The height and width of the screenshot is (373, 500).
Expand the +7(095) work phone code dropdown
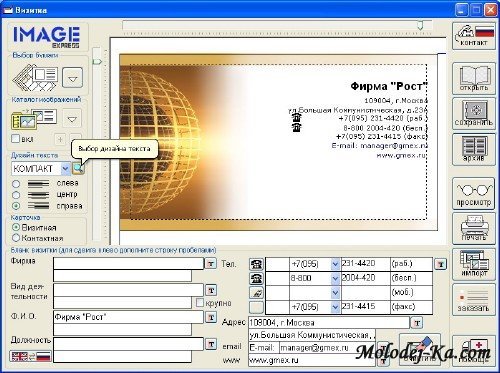(335, 264)
